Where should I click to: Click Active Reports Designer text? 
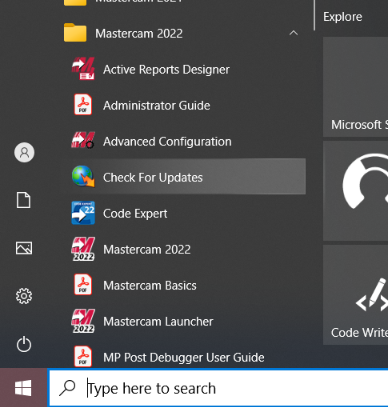(166, 70)
